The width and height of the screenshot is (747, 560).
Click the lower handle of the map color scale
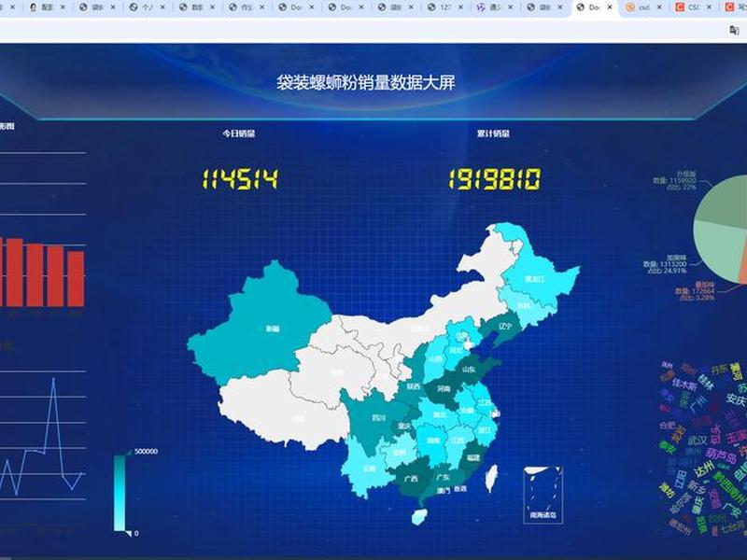point(128,534)
